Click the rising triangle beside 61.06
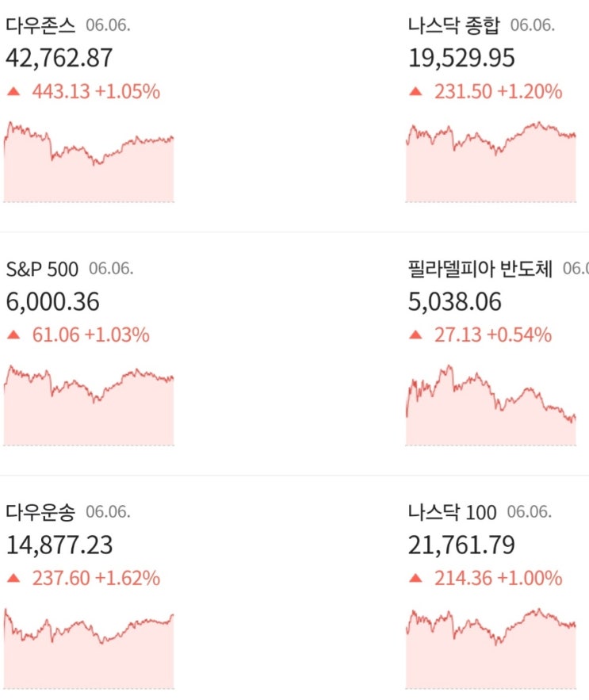The image size is (589, 700). 13,335
